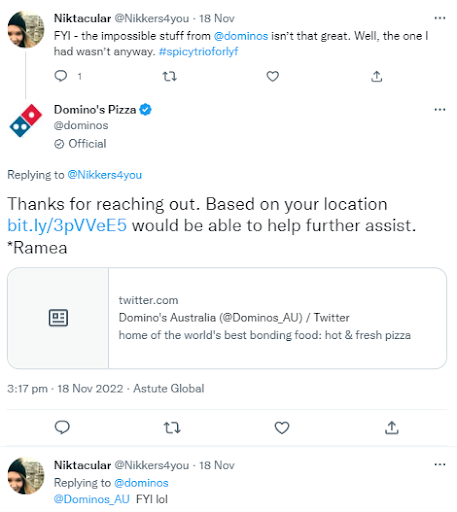Open more options on first Niktacular tweet
The image size is (457, 512).
point(440,18)
